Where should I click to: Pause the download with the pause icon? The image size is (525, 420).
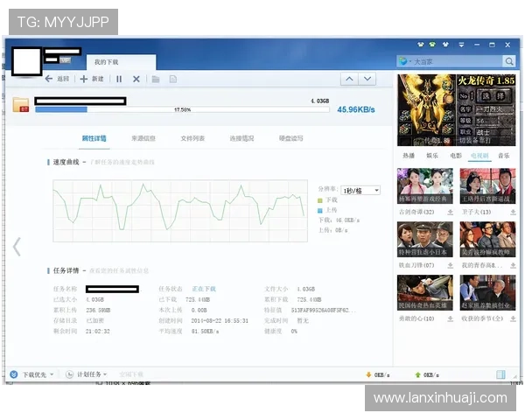click(x=119, y=79)
